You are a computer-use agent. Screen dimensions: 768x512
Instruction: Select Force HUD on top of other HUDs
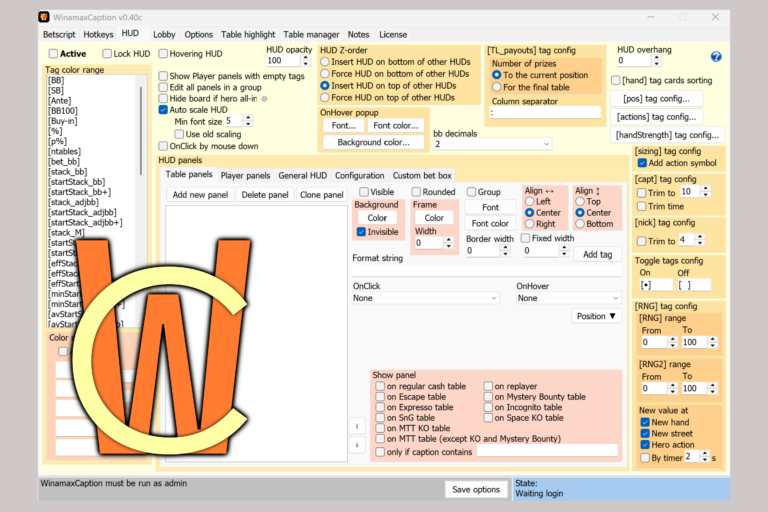pyautogui.click(x=325, y=98)
